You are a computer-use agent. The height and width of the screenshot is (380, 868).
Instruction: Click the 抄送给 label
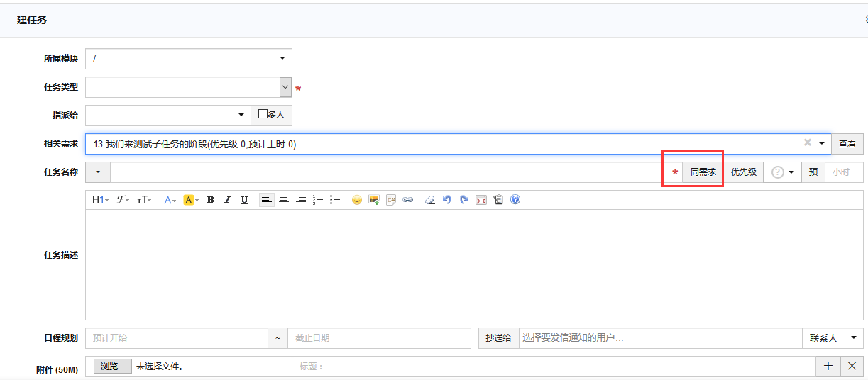pyautogui.click(x=499, y=338)
